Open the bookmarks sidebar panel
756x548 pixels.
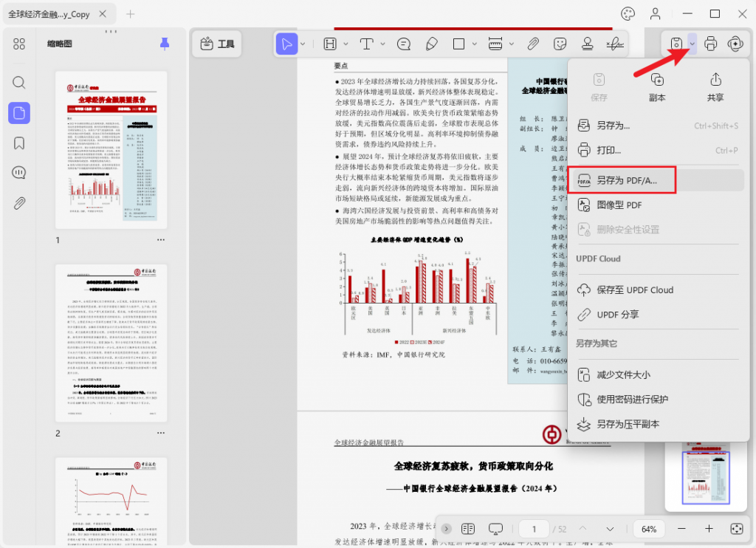(18, 143)
